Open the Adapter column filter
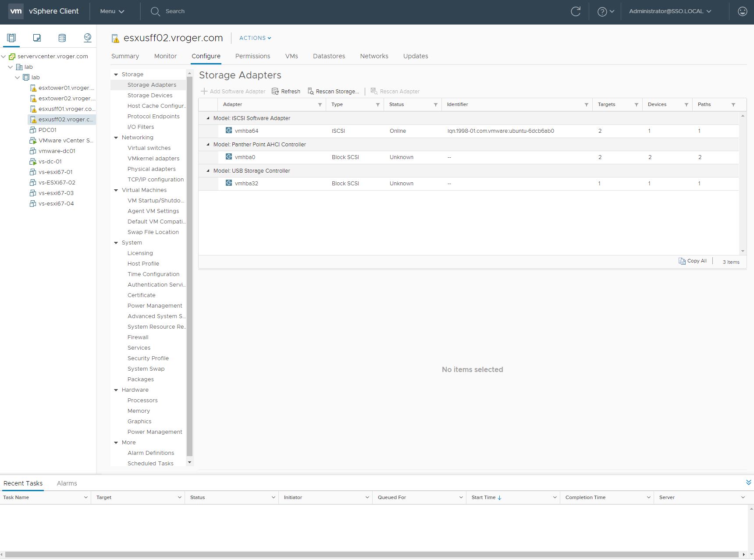This screenshot has height=560, width=754. point(320,105)
